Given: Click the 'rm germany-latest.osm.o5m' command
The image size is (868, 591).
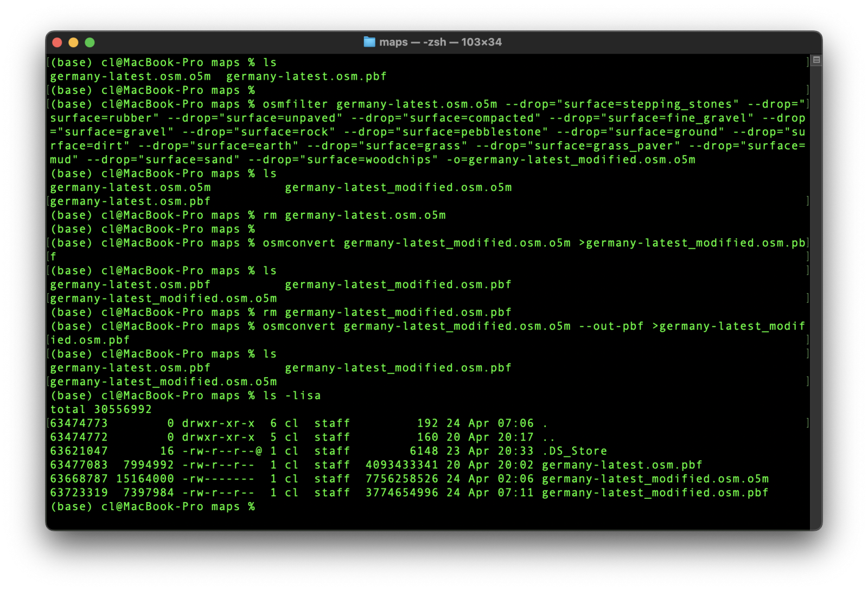Looking at the screenshot, I should 354,215.
